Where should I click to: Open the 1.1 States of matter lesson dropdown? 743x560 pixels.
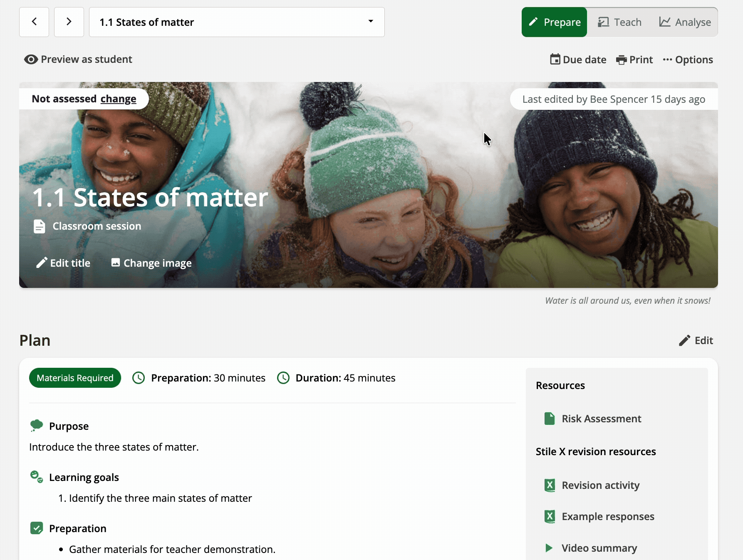[236, 22]
